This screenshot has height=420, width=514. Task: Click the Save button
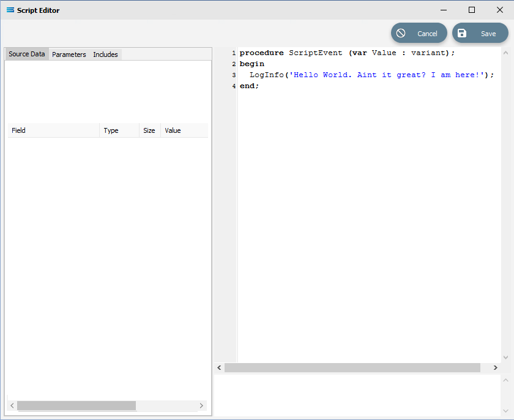(x=480, y=33)
